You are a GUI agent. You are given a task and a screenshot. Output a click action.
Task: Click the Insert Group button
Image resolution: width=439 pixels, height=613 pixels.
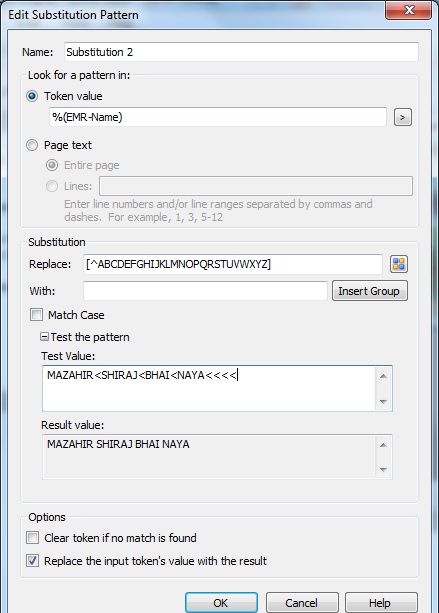(369, 291)
